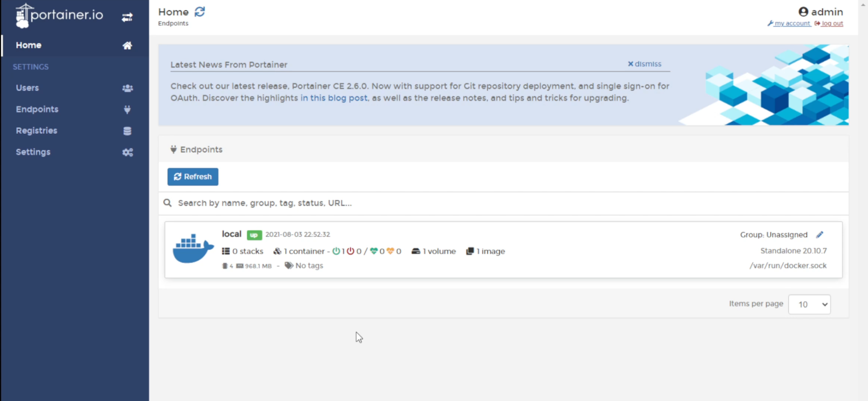Open the my account link
This screenshot has height=401, width=868.
tap(792, 24)
